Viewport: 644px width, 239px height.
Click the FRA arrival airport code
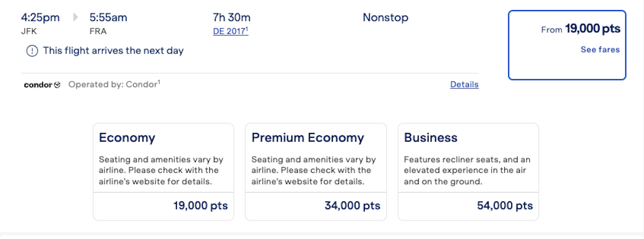[x=98, y=31]
